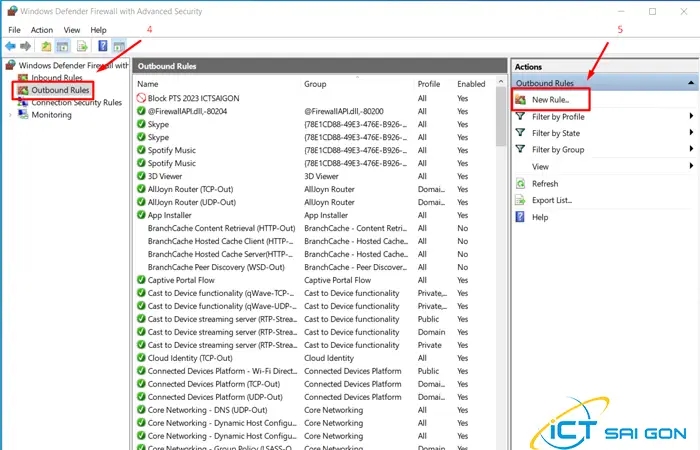Collapse the Outbound Rules actions section

pyautogui.click(x=691, y=83)
